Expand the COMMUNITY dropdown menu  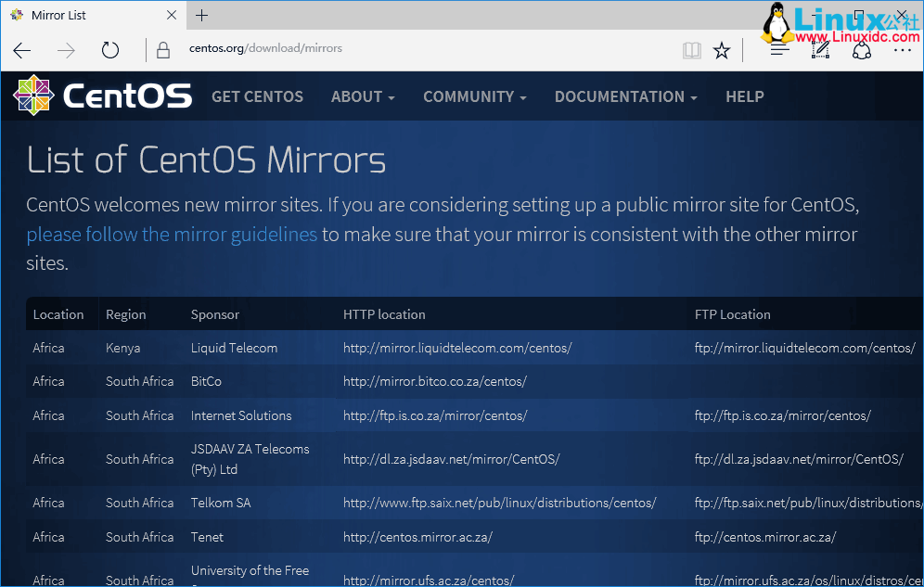(x=474, y=96)
